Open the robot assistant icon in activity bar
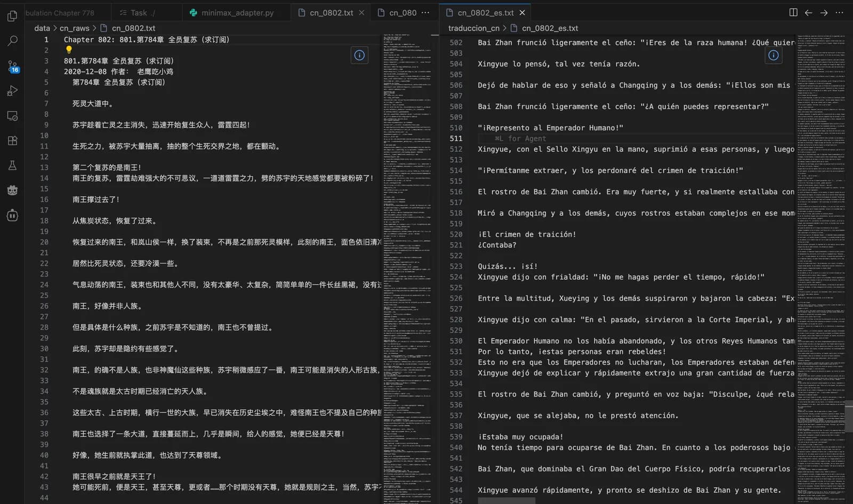853x504 pixels. tap(12, 215)
